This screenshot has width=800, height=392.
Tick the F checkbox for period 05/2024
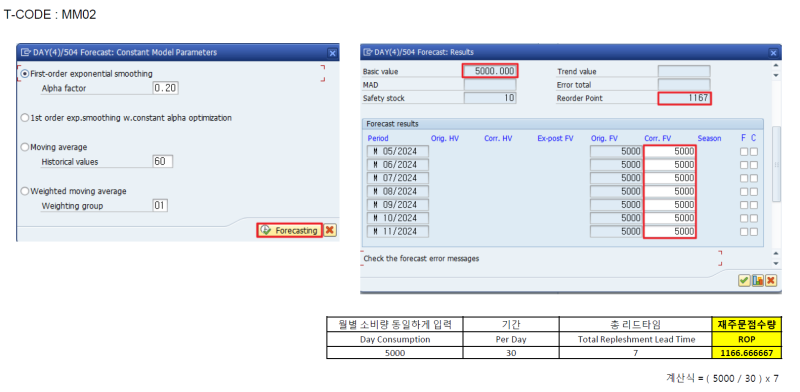[x=744, y=152]
